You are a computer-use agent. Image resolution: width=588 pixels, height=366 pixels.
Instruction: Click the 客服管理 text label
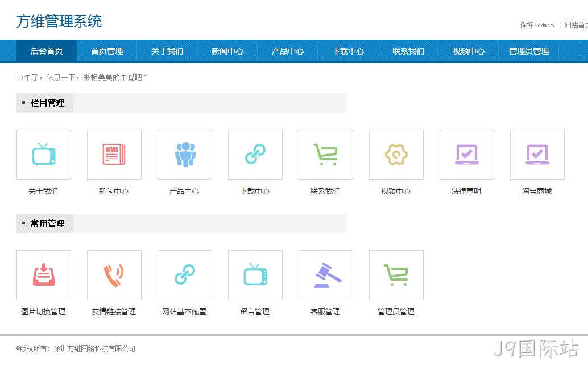325,311
